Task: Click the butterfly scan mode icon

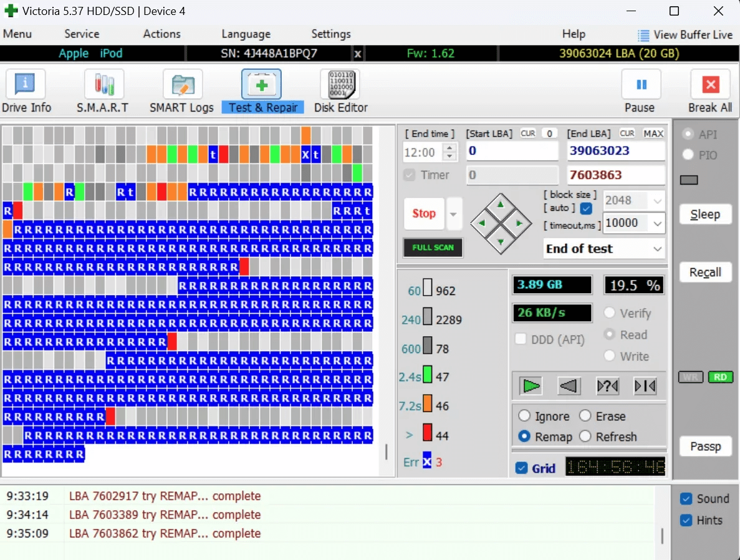Action: pyautogui.click(x=645, y=387)
